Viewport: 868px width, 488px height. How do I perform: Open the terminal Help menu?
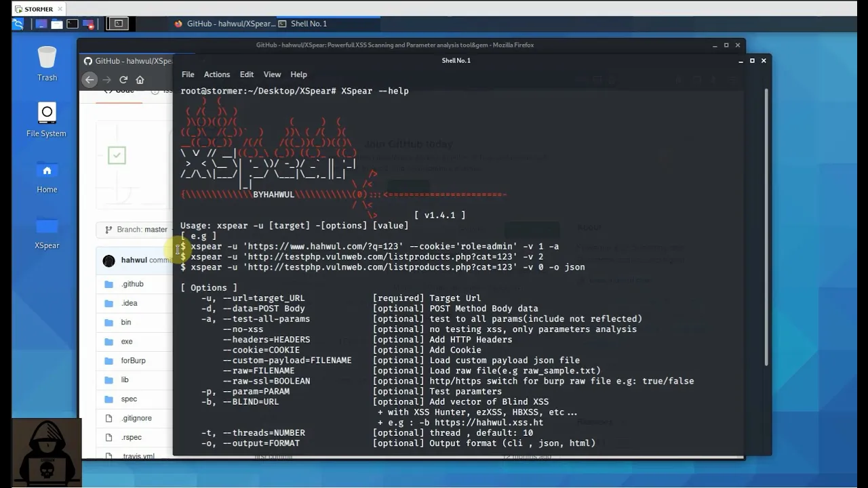tap(299, 75)
